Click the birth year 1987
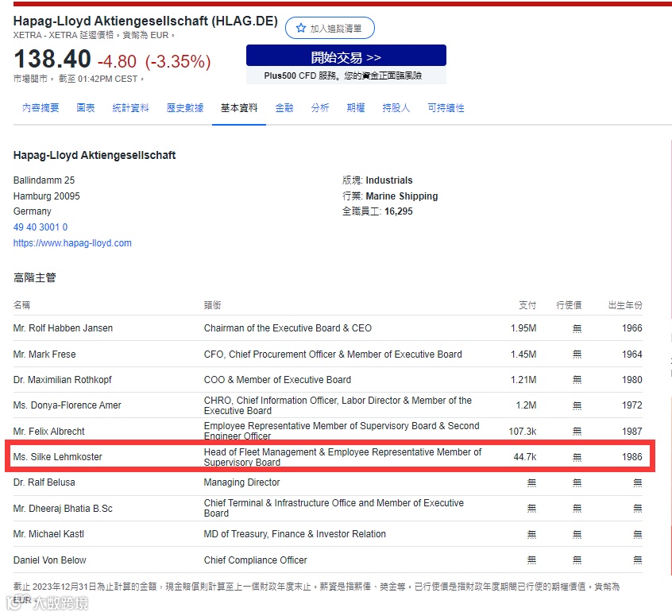The height and width of the screenshot is (616, 672). tap(632, 431)
